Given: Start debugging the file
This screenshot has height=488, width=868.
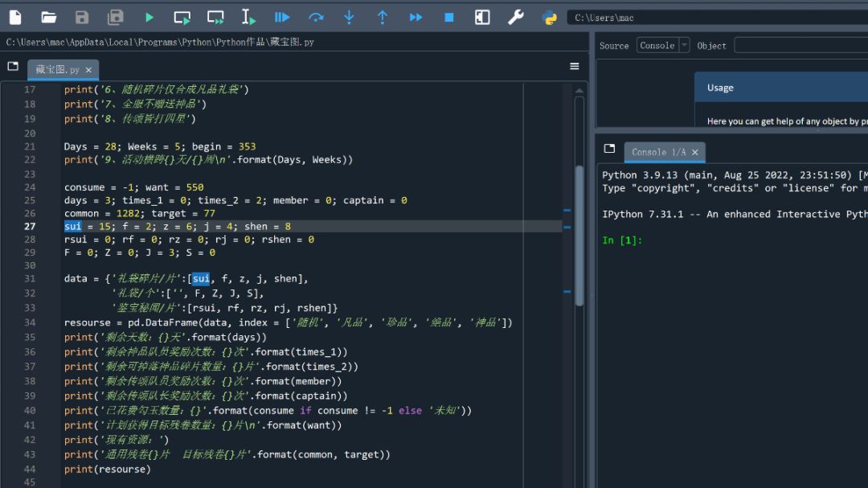Looking at the screenshot, I should point(282,17).
